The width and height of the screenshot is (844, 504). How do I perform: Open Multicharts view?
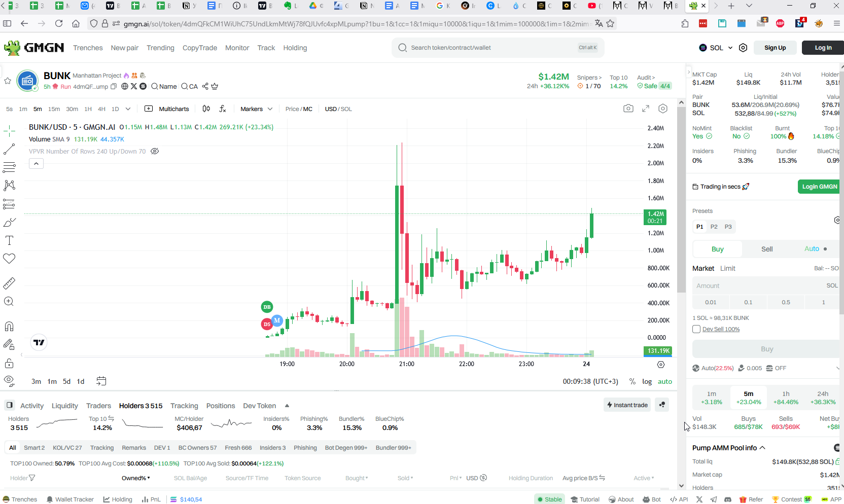click(167, 109)
